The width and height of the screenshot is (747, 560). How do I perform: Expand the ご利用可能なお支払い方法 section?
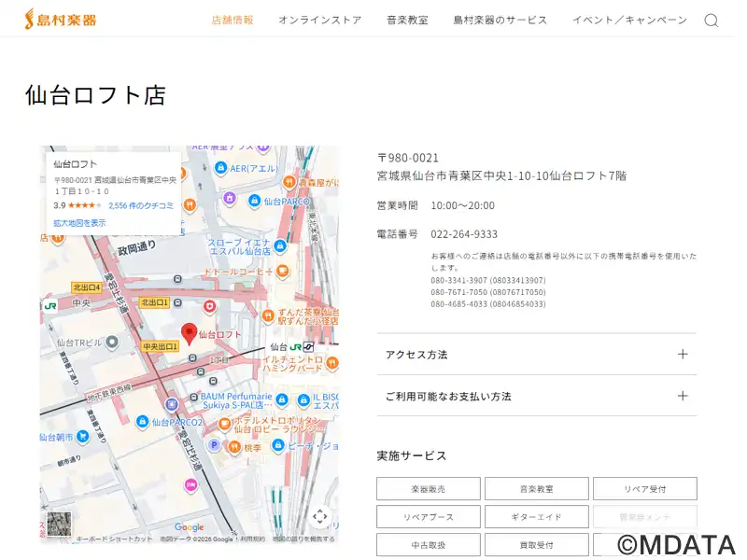tap(536, 396)
